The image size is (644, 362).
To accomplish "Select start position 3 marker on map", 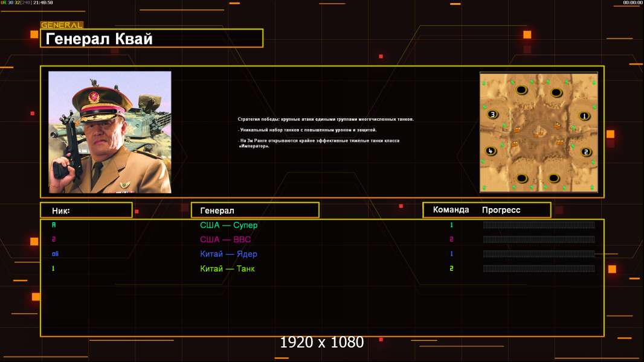I will point(493,115).
